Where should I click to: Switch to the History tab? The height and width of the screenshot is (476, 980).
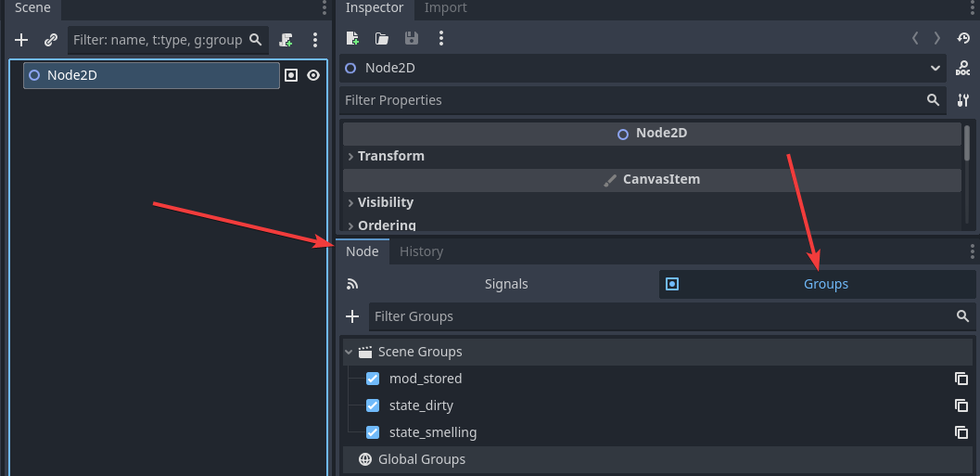click(x=421, y=251)
